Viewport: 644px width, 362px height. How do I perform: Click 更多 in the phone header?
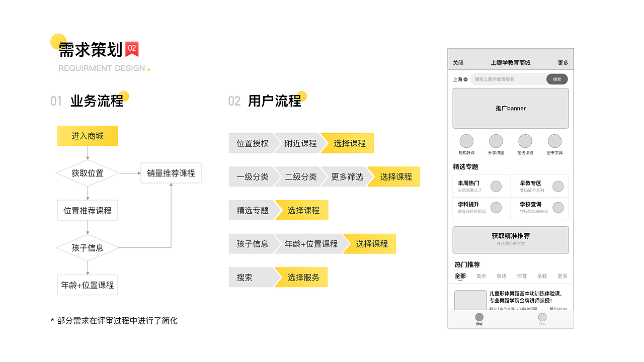click(563, 63)
